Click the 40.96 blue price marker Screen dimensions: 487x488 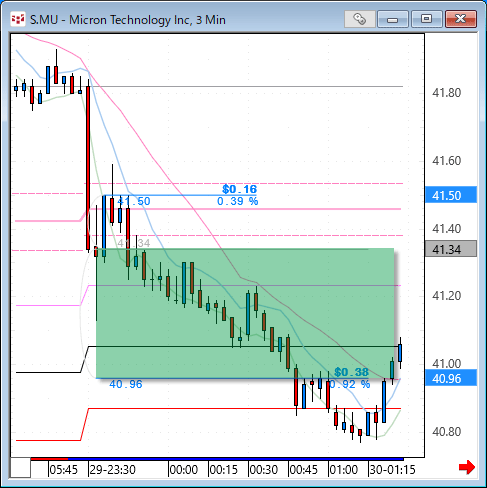coord(451,378)
